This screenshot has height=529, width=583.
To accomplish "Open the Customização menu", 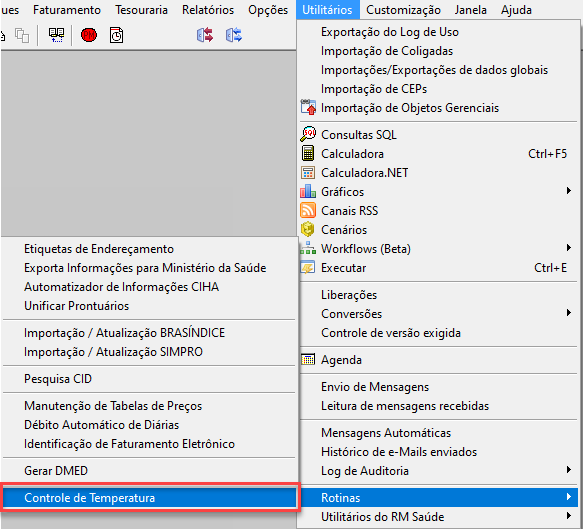I will (x=403, y=10).
